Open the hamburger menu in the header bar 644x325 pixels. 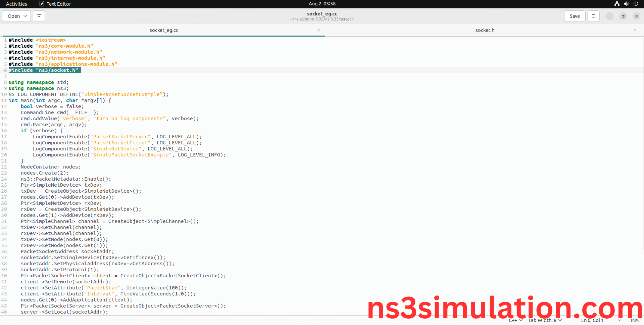pyautogui.click(x=593, y=16)
